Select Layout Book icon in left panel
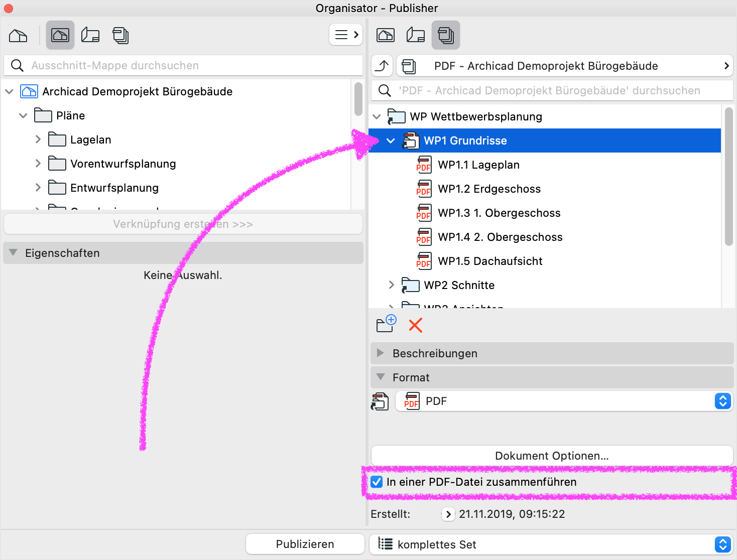Viewport: 737px width, 560px height. tap(90, 35)
